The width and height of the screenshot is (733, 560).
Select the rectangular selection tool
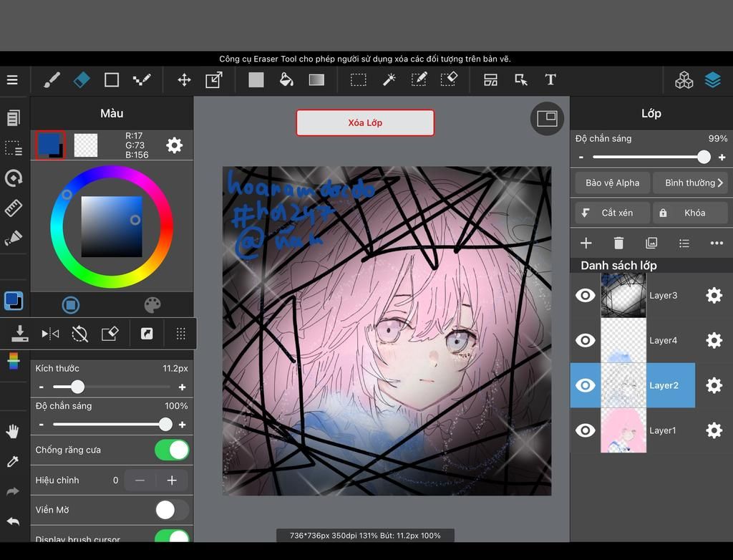(x=359, y=80)
